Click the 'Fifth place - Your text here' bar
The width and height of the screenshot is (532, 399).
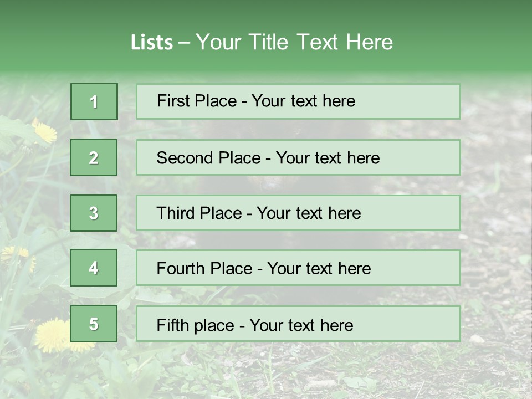coord(298,324)
